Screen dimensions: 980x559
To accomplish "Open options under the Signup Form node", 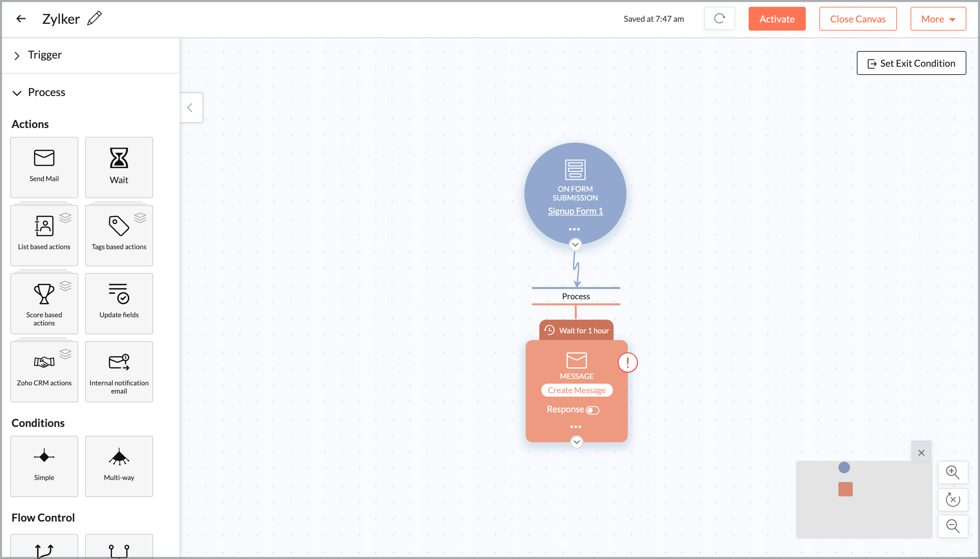I will point(574,229).
